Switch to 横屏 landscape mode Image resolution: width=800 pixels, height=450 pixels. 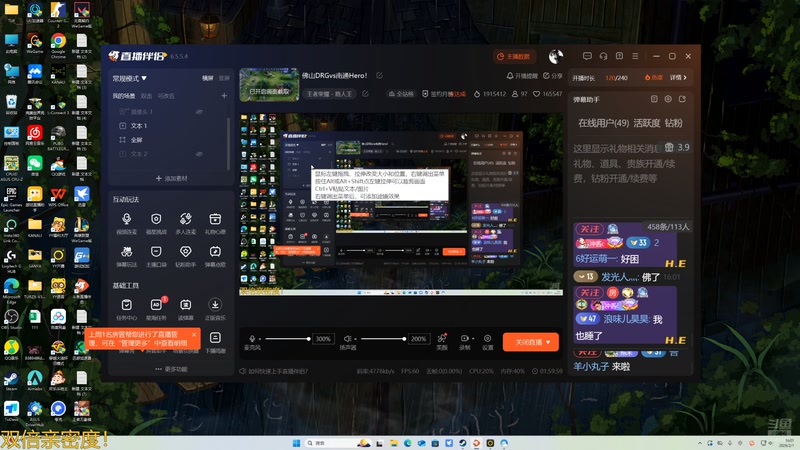208,78
